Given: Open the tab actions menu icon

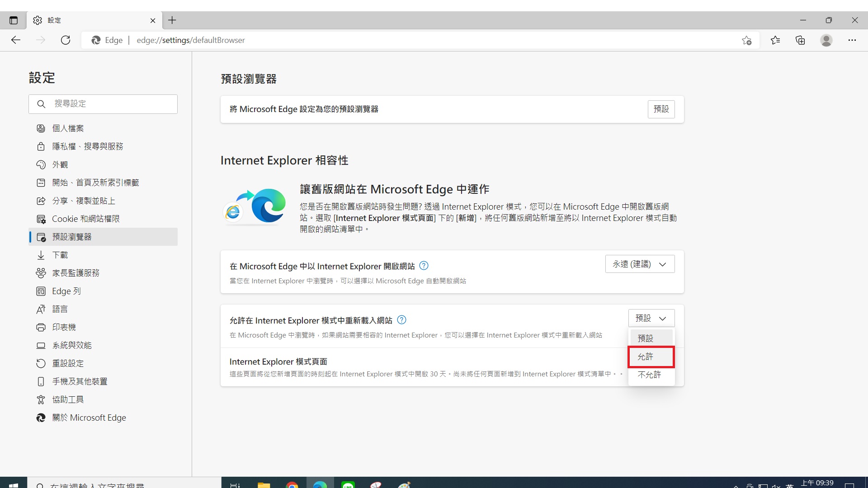Looking at the screenshot, I should point(14,20).
